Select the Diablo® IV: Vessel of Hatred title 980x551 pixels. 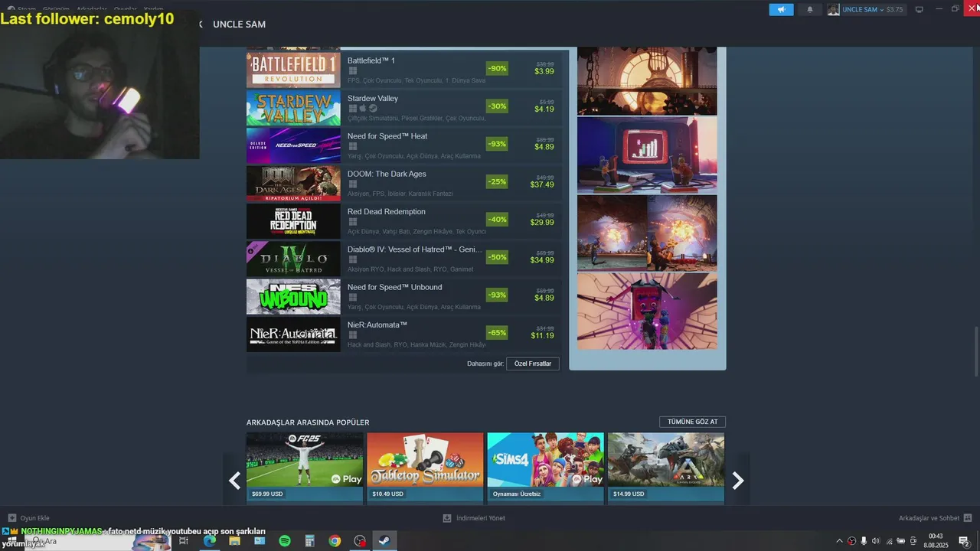pos(415,249)
